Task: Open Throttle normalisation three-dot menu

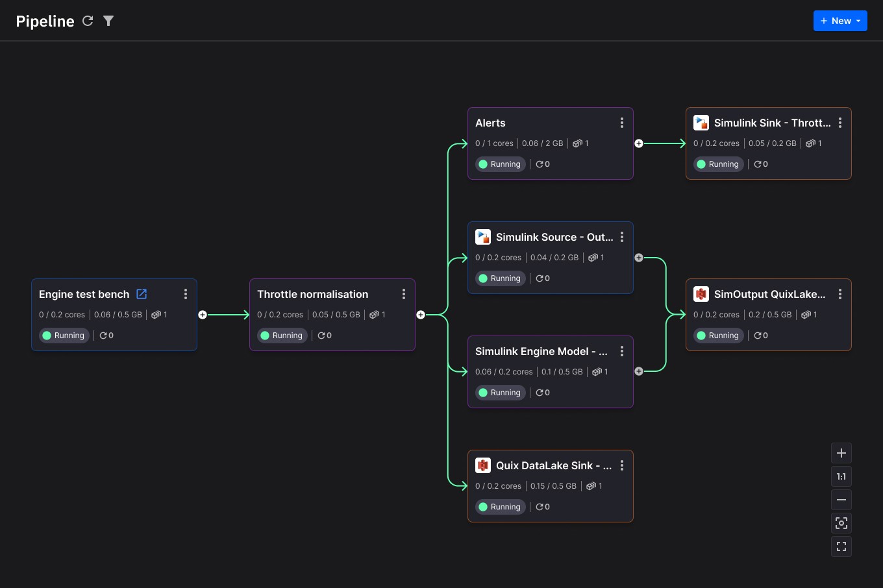Action: pos(404,294)
